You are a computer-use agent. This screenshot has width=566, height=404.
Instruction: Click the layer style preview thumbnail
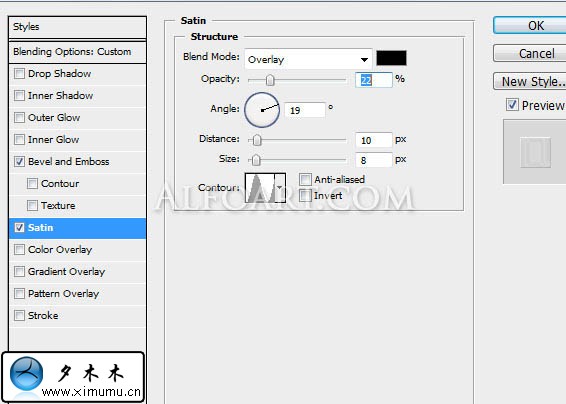[535, 152]
